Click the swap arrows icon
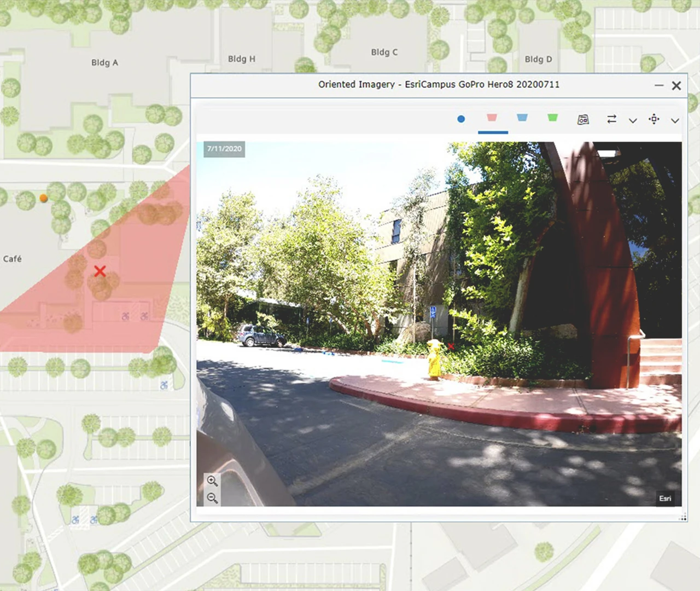Viewport: 700px width, 591px height. tap(611, 119)
